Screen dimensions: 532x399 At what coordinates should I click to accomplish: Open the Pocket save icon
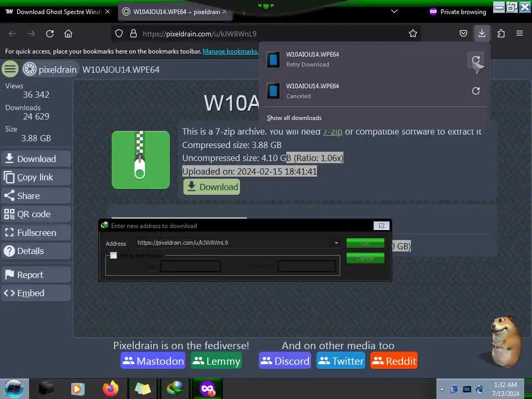(463, 33)
